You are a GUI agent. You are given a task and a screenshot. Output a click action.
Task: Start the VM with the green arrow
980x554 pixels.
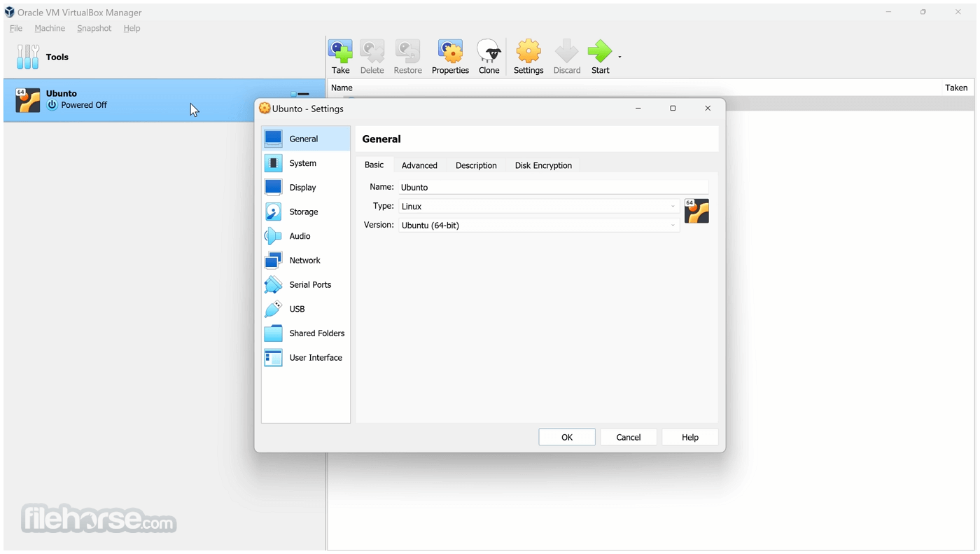pos(600,57)
